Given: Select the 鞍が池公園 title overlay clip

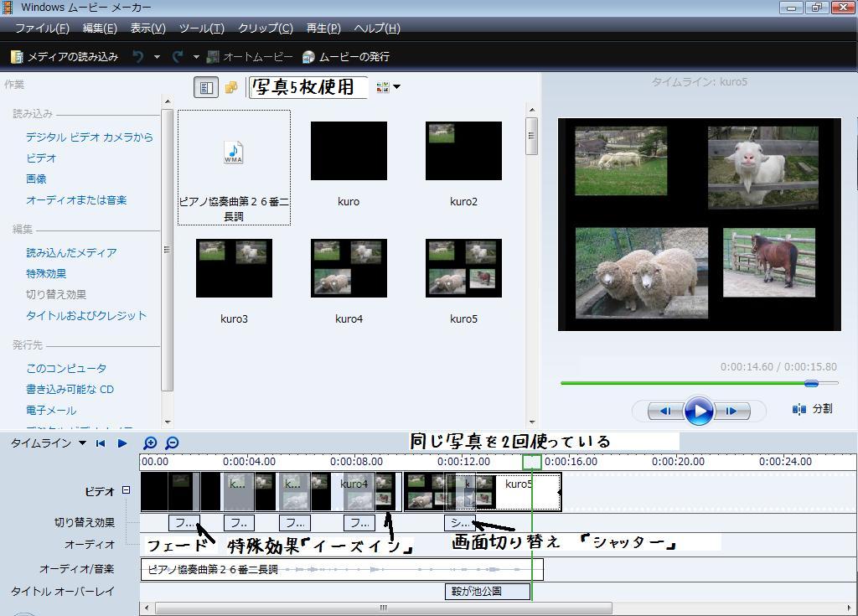Looking at the screenshot, I should pos(488,592).
